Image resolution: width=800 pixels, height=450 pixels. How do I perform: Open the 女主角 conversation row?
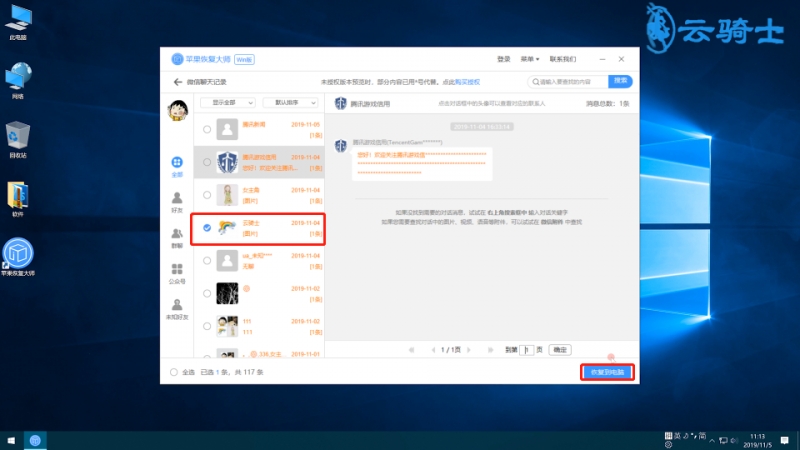click(259, 195)
